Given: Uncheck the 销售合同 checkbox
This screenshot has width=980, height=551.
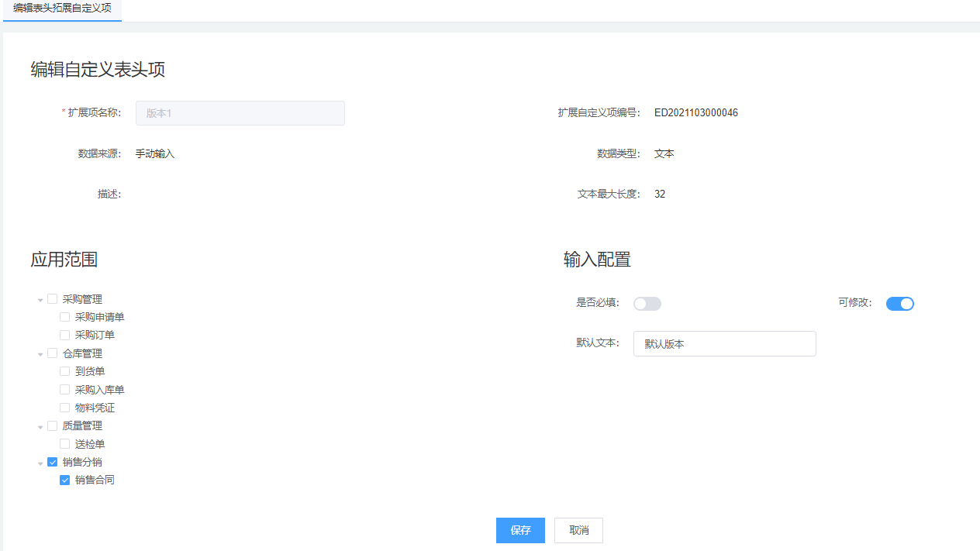Looking at the screenshot, I should 65,480.
